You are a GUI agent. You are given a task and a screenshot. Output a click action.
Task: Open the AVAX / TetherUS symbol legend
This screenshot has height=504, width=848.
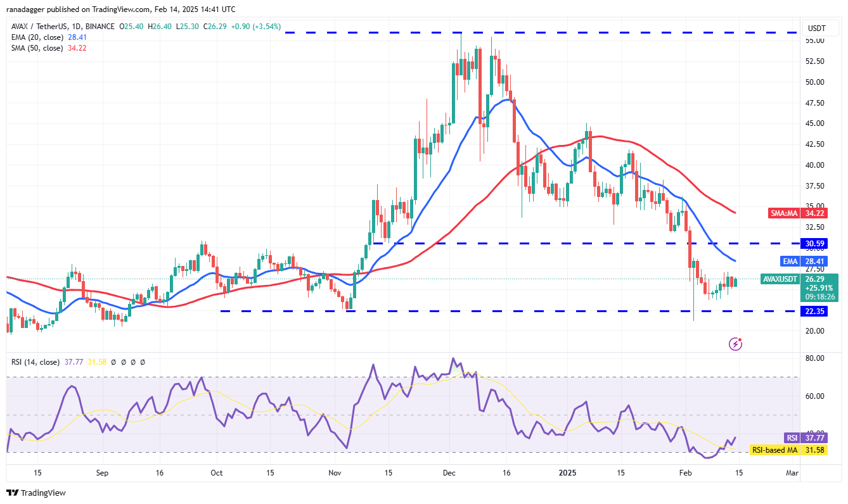[x=39, y=27]
